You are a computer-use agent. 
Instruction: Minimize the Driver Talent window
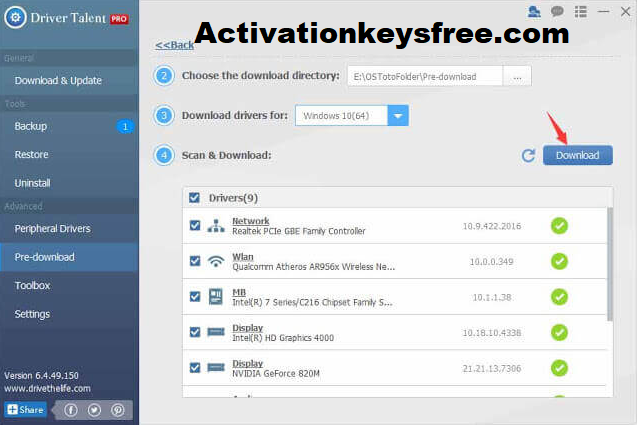tap(603, 12)
